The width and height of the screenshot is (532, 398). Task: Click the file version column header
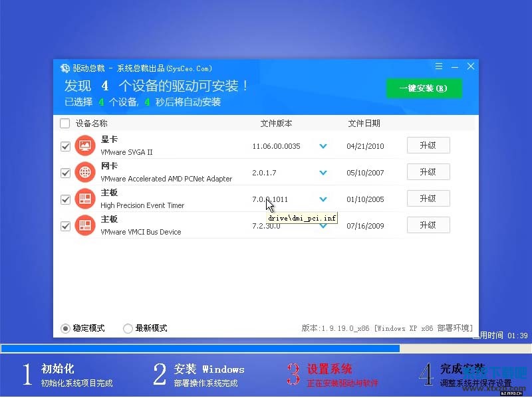(x=276, y=124)
